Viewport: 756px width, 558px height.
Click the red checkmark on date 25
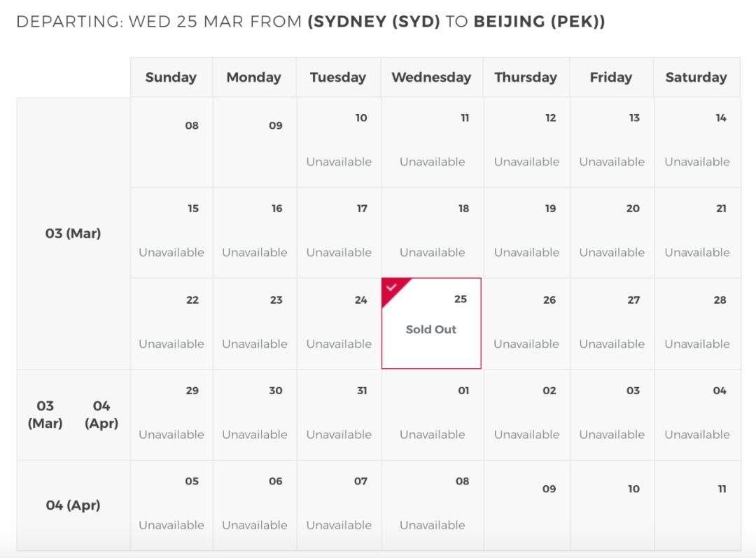391,288
